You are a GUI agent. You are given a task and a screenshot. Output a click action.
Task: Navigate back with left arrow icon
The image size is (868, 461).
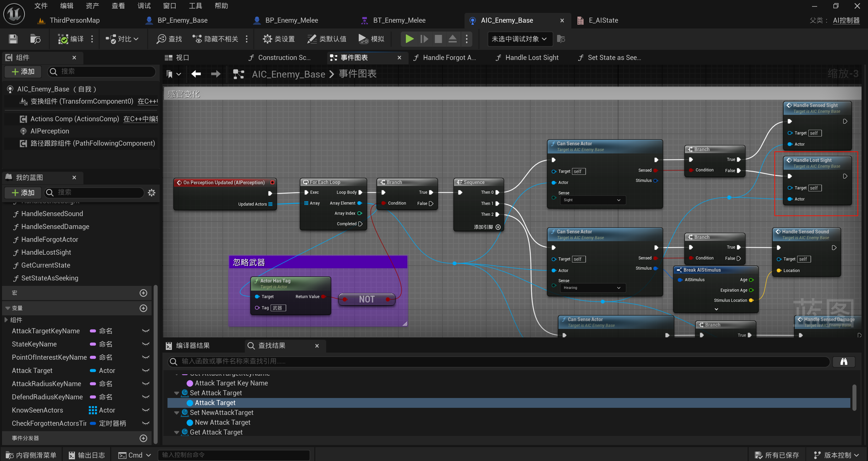click(x=196, y=74)
